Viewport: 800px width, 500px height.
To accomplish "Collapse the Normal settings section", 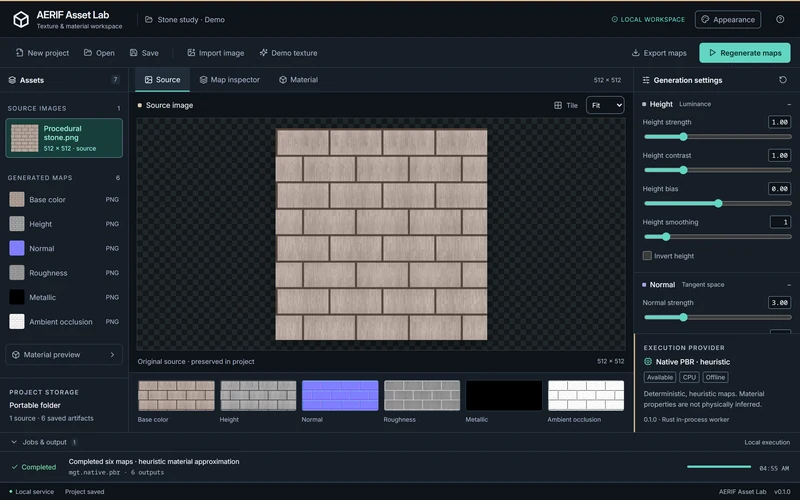I will click(789, 285).
